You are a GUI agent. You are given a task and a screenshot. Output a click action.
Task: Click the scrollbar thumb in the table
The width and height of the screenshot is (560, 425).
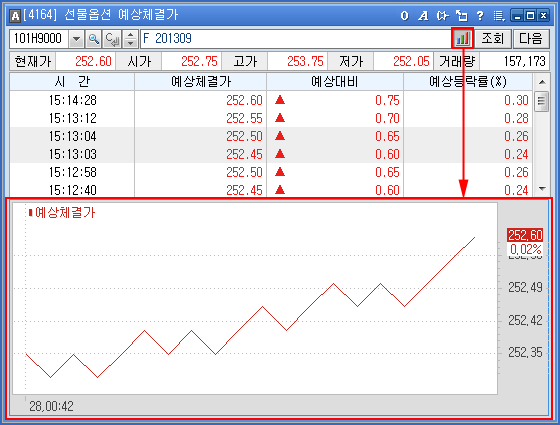point(542,101)
